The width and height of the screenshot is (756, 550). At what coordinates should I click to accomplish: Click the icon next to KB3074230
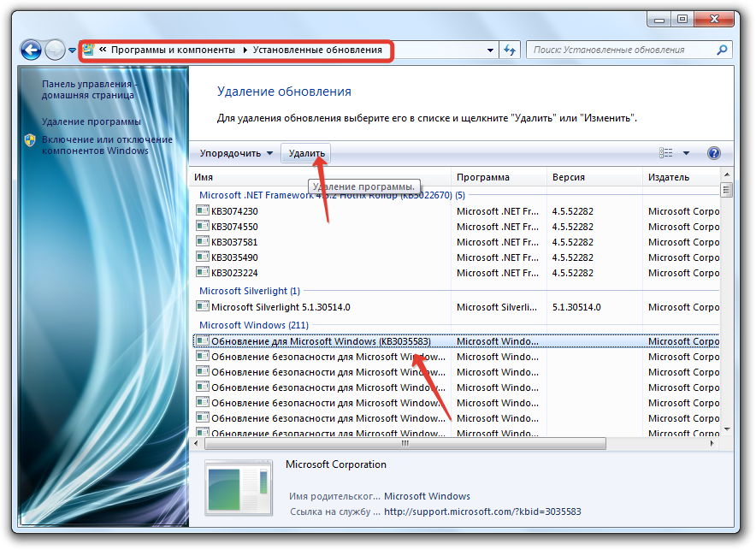[x=203, y=210]
